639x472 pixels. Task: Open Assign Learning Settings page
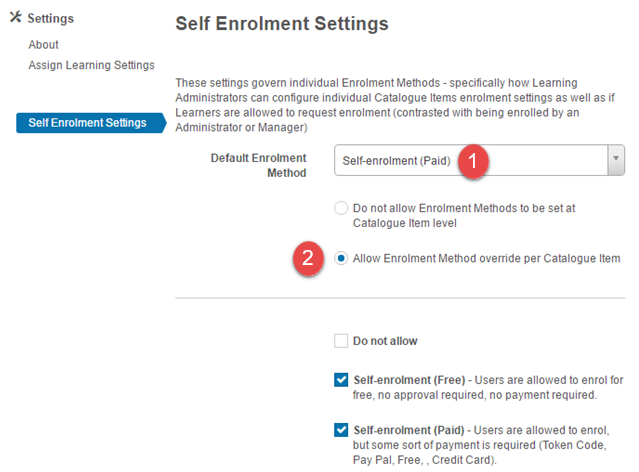(91, 65)
